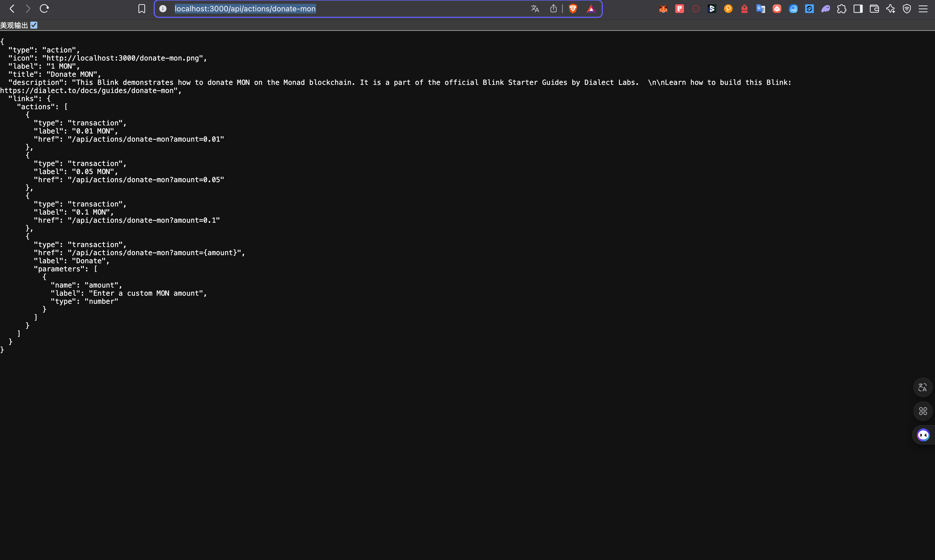Open the Google Translate extension

coord(760,9)
